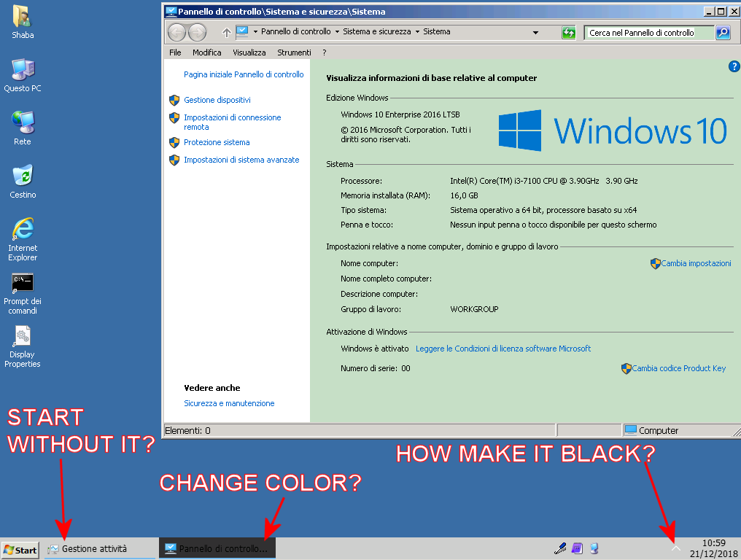The width and height of the screenshot is (741, 560).
Task: Expand dropdown before Sistema e sicurezza breadcrumb
Action: point(337,31)
